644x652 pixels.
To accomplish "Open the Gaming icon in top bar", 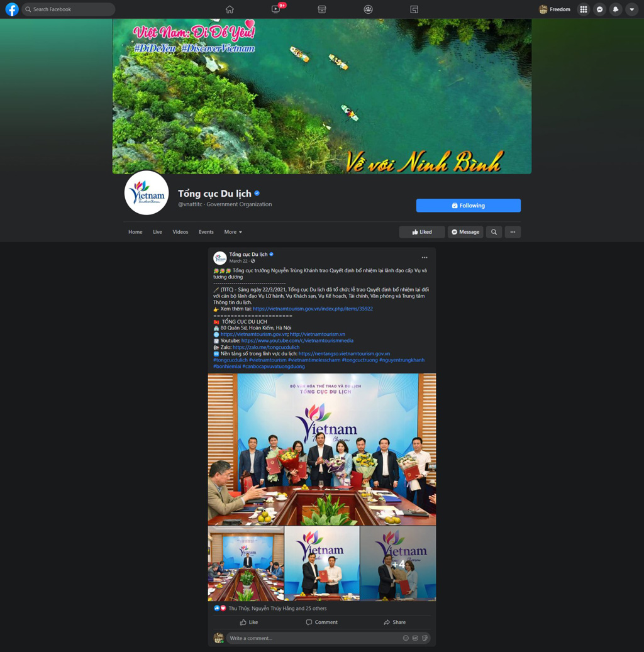I will pyautogui.click(x=414, y=9).
